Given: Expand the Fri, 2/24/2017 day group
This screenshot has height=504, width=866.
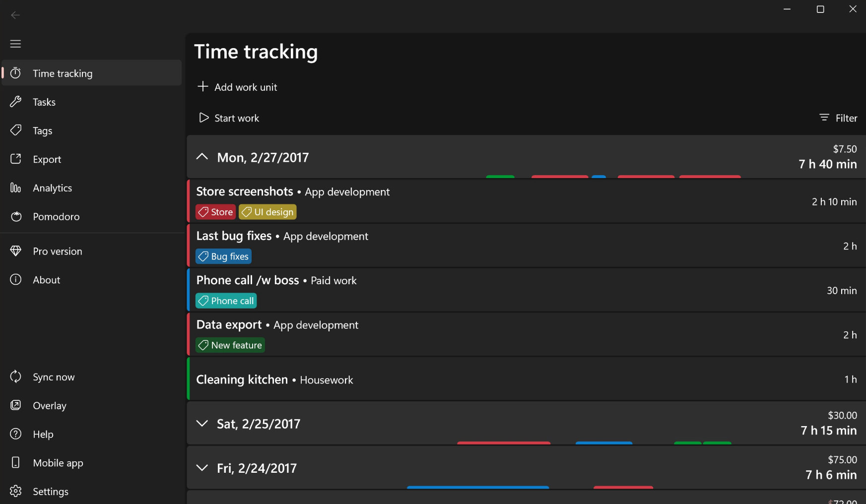Looking at the screenshot, I should click(x=202, y=468).
